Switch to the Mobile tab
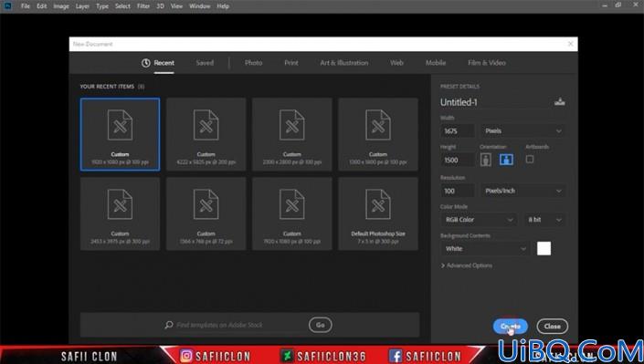Image resolution: width=644 pixels, height=364 pixels. click(436, 63)
